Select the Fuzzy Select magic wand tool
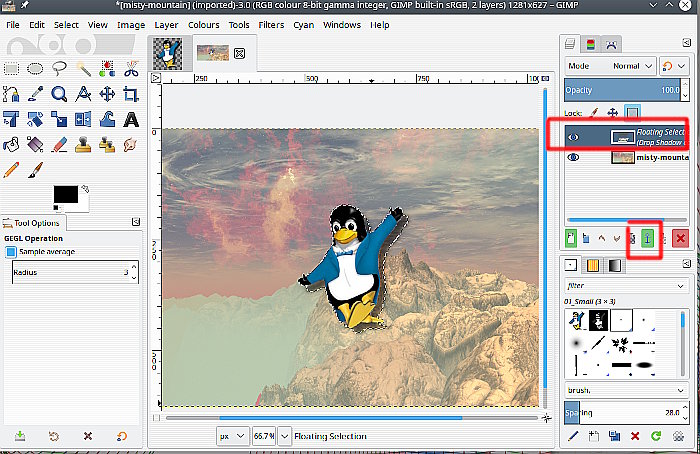Image resolution: width=700 pixels, height=454 pixels. pyautogui.click(x=83, y=69)
